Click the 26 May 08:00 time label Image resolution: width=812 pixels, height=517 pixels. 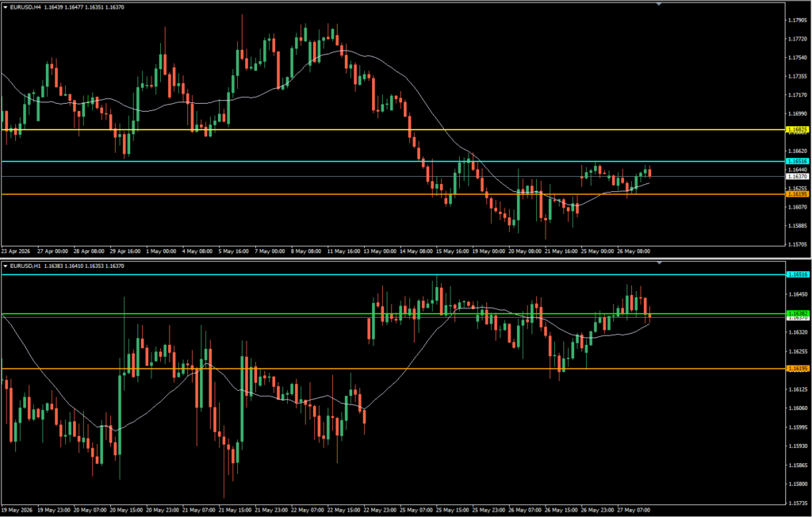click(x=634, y=251)
